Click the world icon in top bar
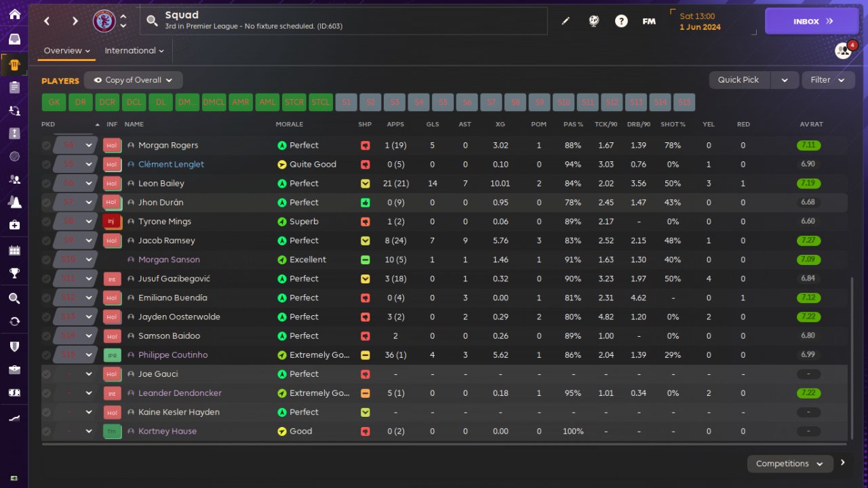 593,21
